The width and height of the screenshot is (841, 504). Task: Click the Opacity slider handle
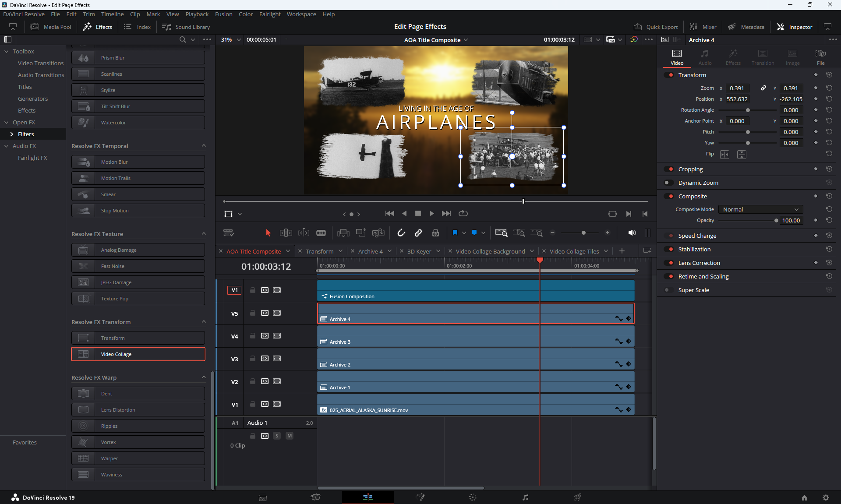click(776, 220)
